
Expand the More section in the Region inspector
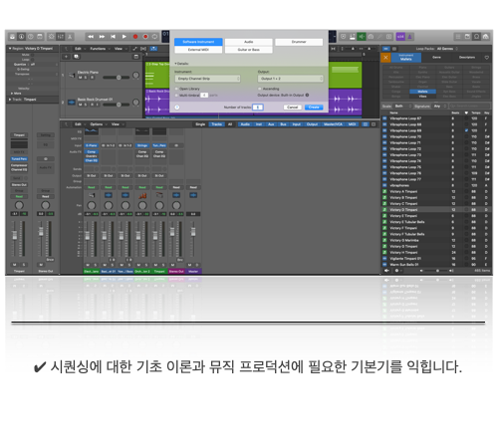(12, 94)
